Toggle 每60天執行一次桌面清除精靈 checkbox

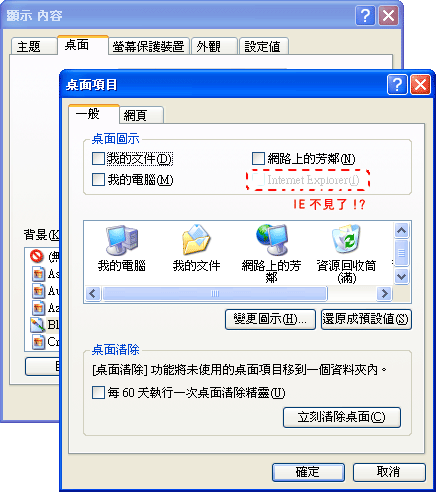coord(98,393)
